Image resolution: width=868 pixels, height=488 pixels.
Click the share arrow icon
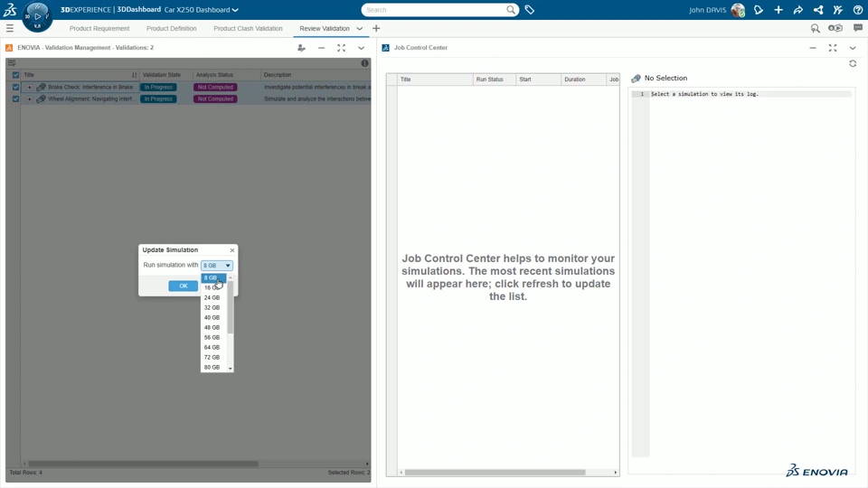797,9
